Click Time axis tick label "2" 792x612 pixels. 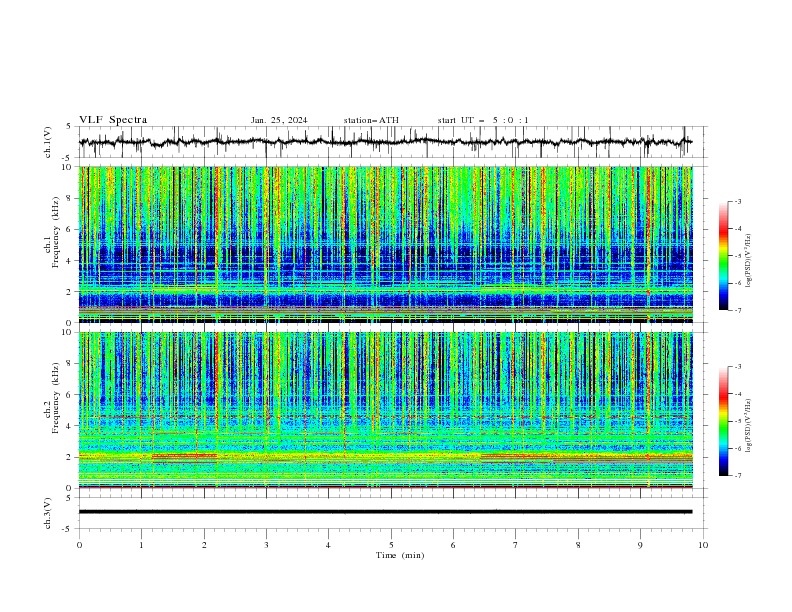(x=204, y=545)
